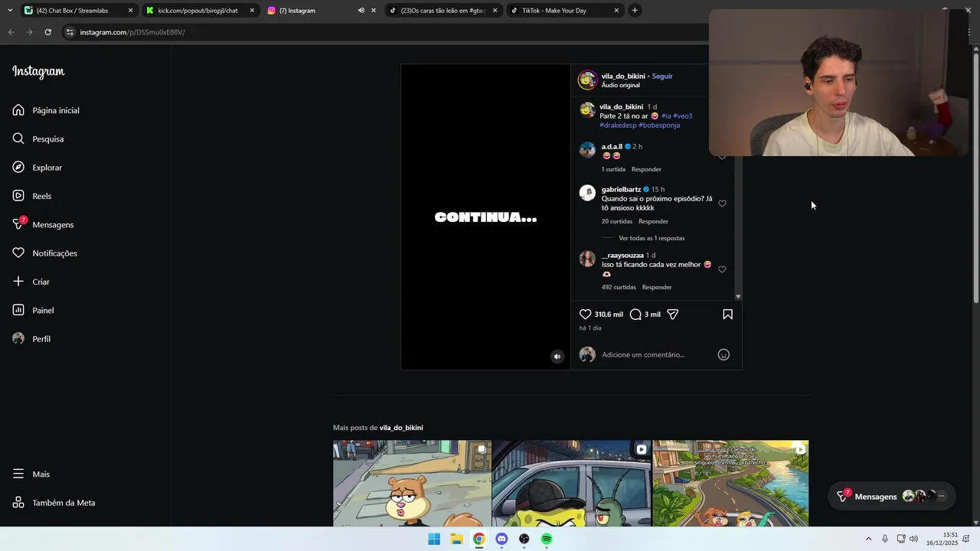The image size is (980, 551).
Task: Open Notificações in the sidebar
Action: click(45, 253)
